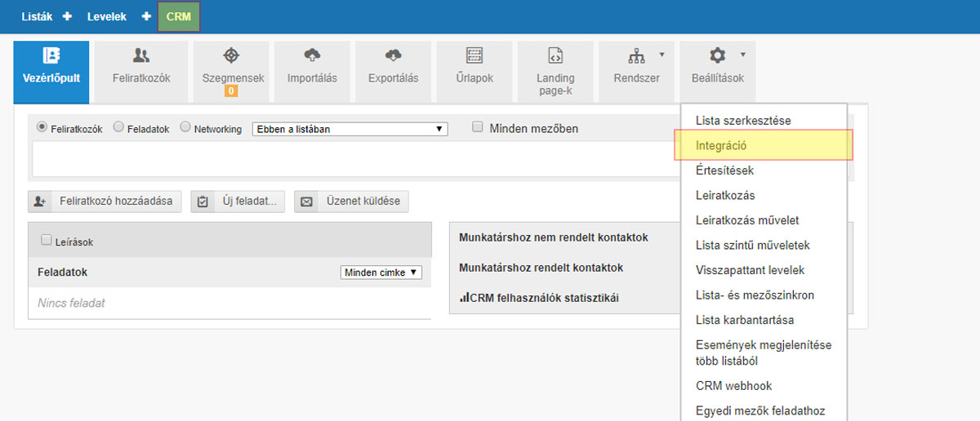Open the Ebben a listában dropdown

click(x=350, y=129)
